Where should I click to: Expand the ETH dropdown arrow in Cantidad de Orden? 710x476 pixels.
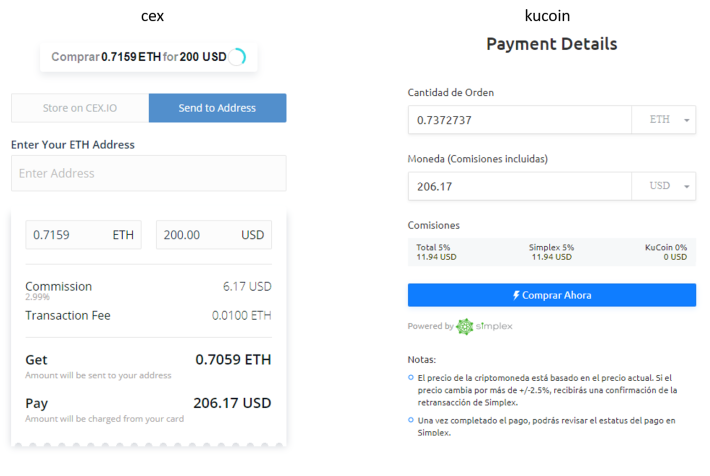tap(687, 120)
